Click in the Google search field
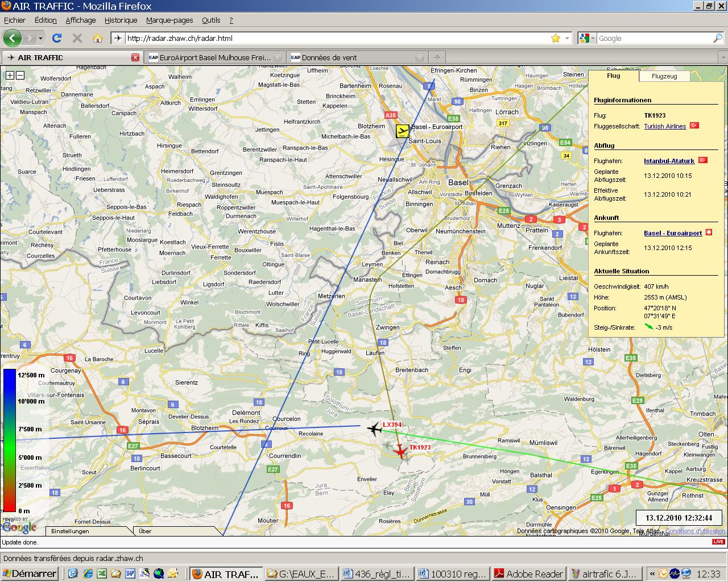This screenshot has height=582, width=728. click(x=654, y=38)
